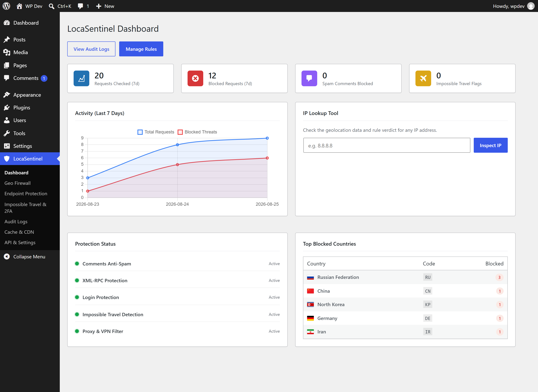Click the Appearance brush icon
This screenshot has width=538, height=392.
(x=7, y=95)
